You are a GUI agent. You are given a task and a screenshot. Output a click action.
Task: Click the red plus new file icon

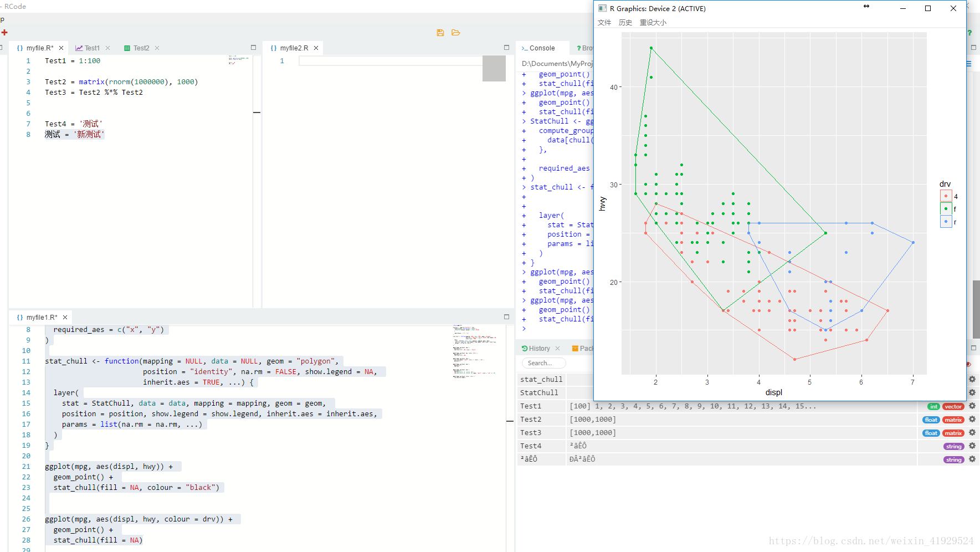point(4,33)
